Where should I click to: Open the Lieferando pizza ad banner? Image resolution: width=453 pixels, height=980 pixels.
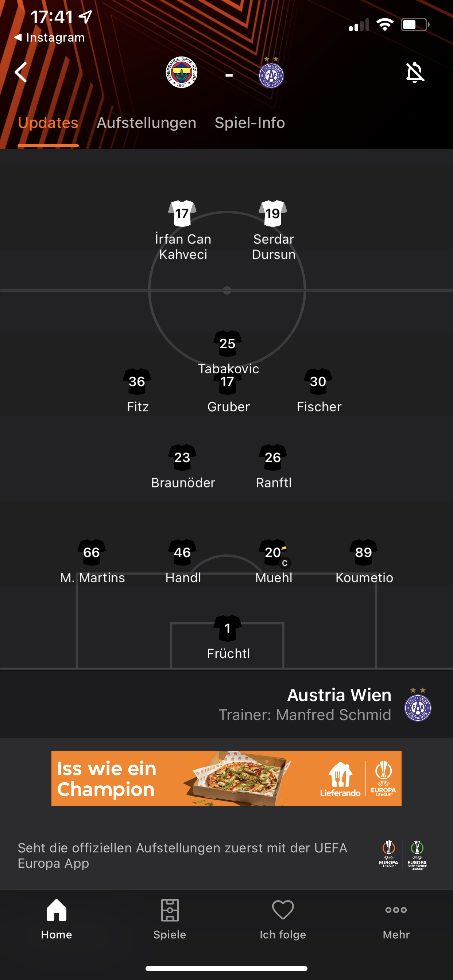[226, 778]
